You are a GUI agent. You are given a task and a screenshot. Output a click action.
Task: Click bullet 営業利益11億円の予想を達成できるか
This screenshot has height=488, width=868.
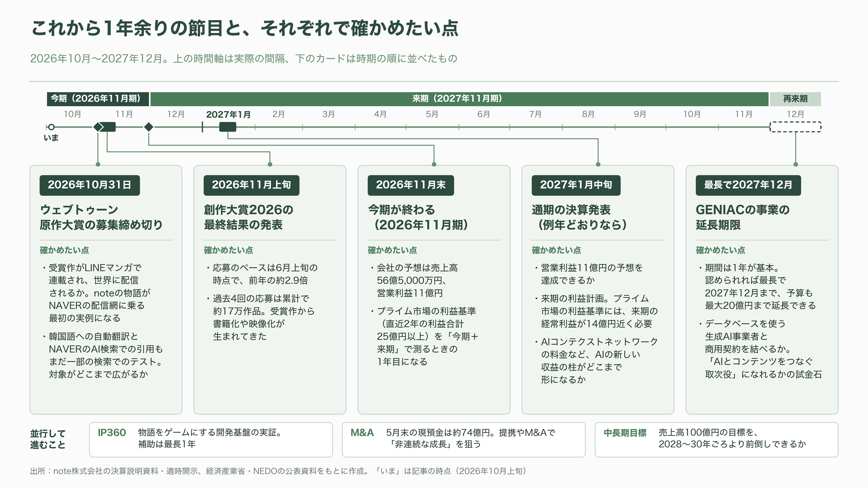(x=589, y=274)
